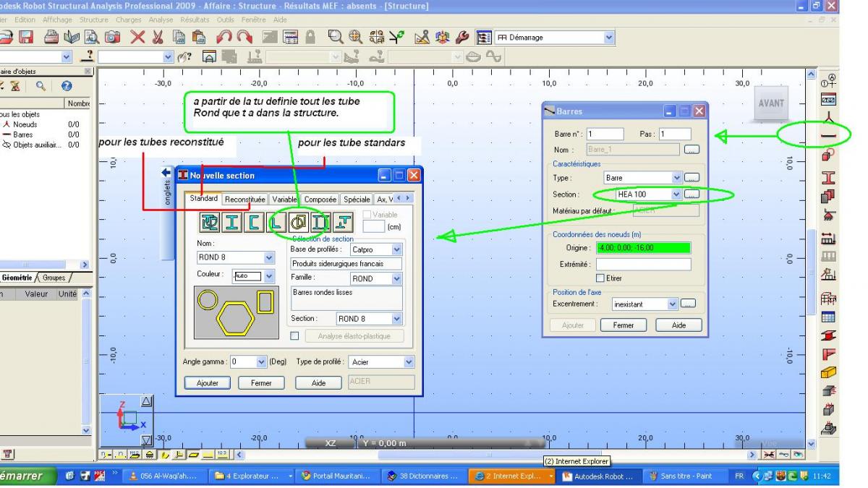Screen dimensions: 868x488
Task: Click Fermer in the Barres dialog
Action: [x=624, y=325]
